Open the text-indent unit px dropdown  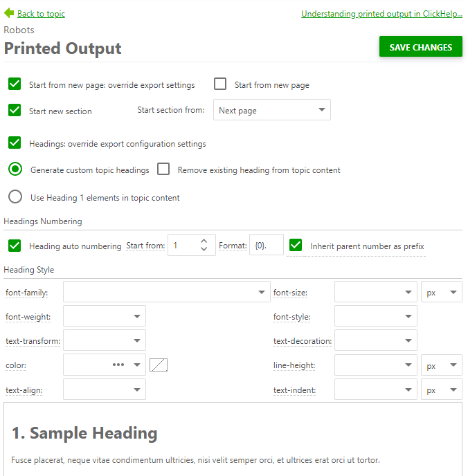pyautogui.click(x=442, y=390)
